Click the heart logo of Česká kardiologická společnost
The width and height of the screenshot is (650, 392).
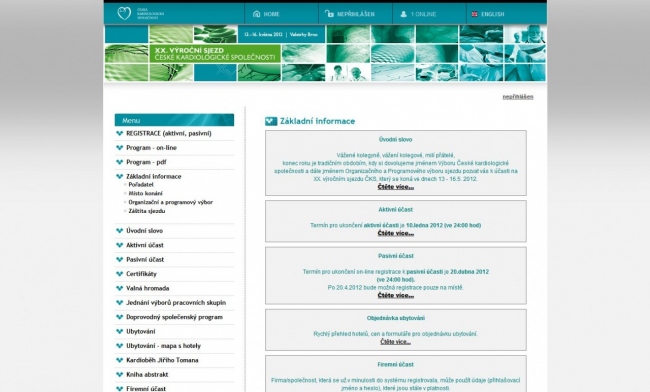(124, 13)
